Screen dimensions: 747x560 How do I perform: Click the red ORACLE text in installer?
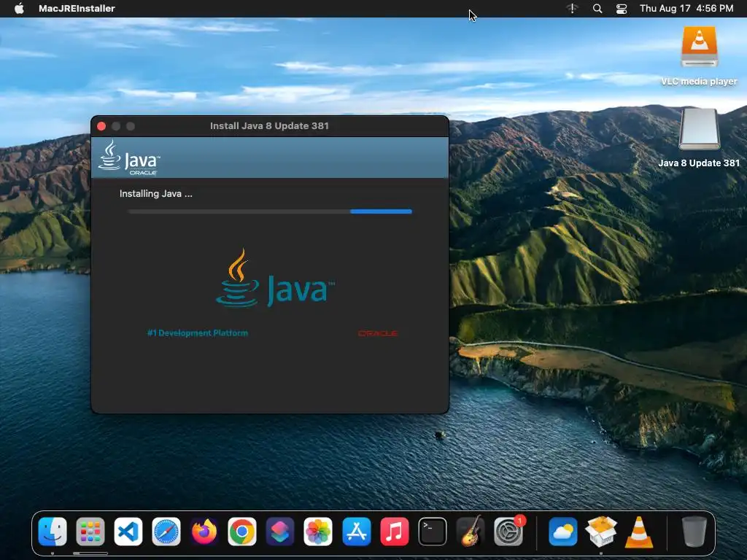click(x=378, y=333)
